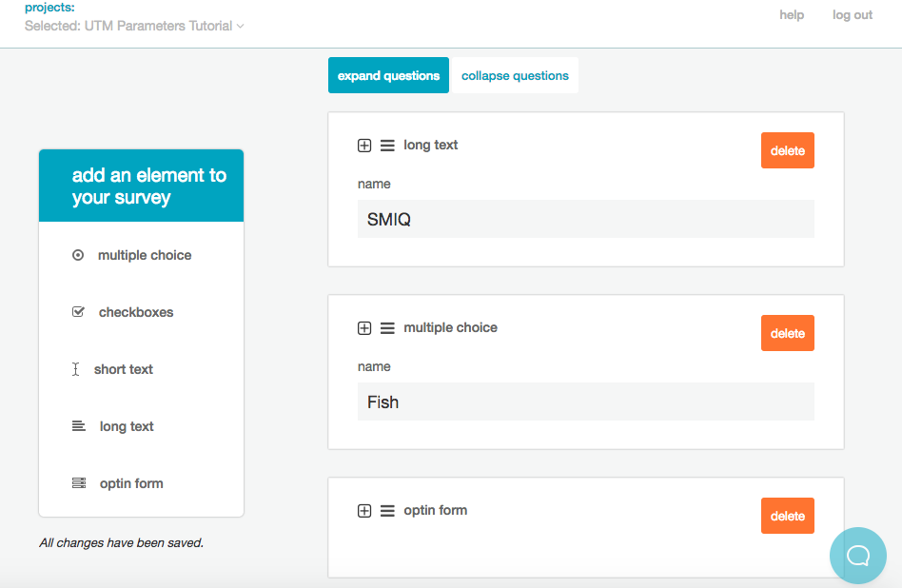Delete the multiple choice question Fish
Screen dimensions: 902x588
(787, 333)
